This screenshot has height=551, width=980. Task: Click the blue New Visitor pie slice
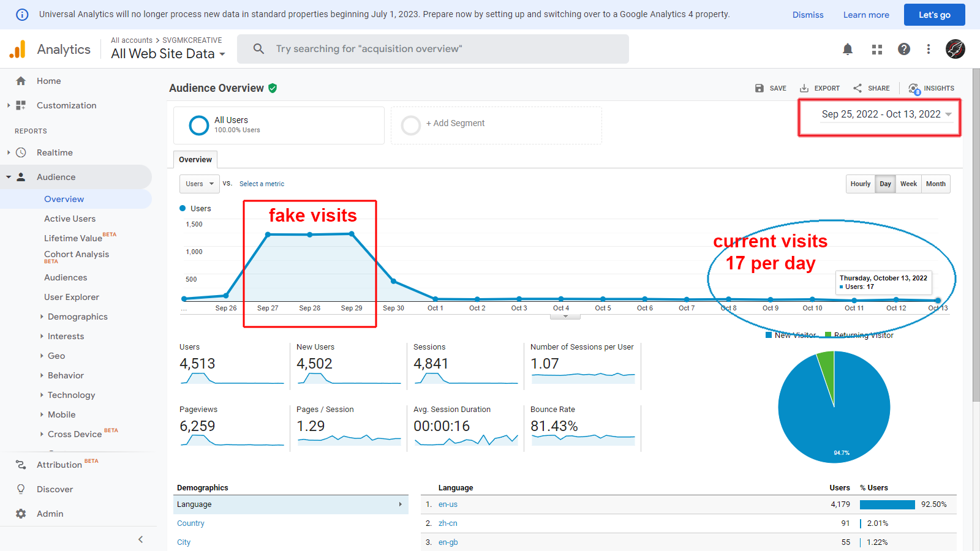coord(845,416)
